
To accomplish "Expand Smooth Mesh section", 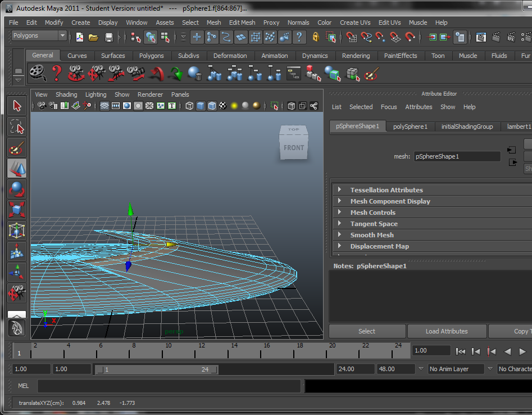I will 339,234.
